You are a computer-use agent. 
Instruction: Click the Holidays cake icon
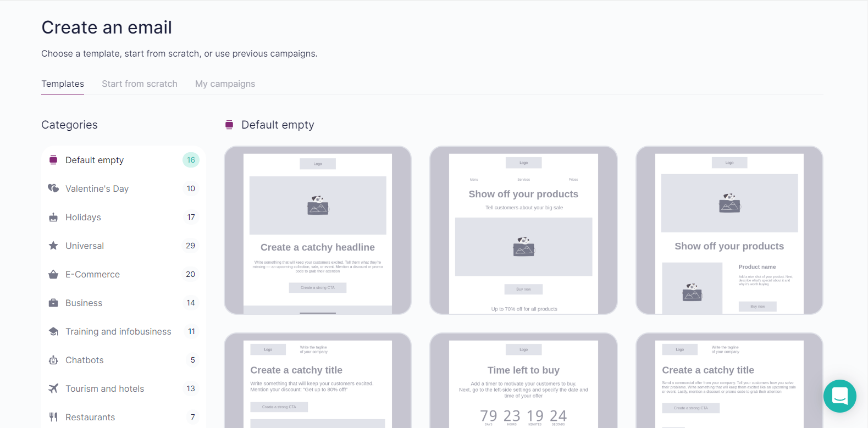pyautogui.click(x=53, y=217)
